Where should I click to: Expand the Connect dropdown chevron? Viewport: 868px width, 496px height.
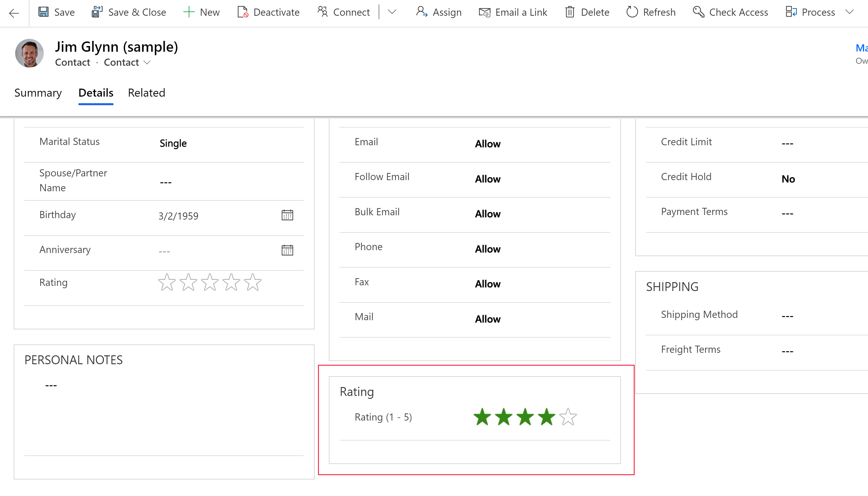coord(392,12)
